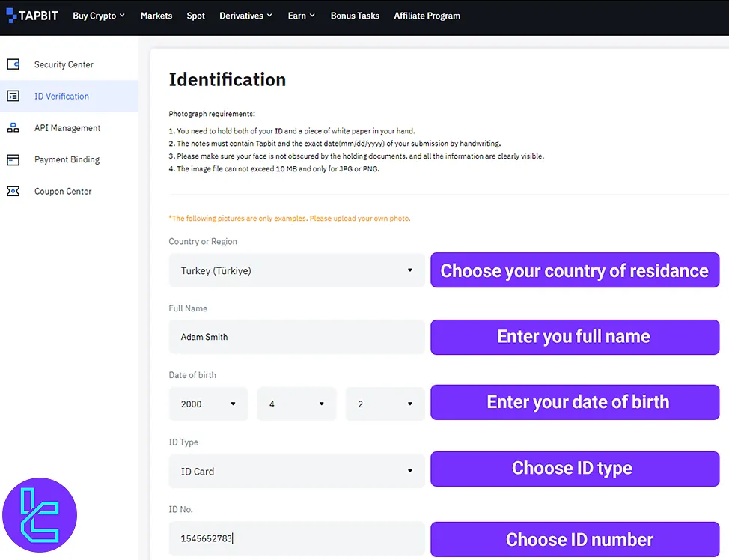Open the birth month dropdown showing 4
729x560 pixels.
pyautogui.click(x=296, y=404)
